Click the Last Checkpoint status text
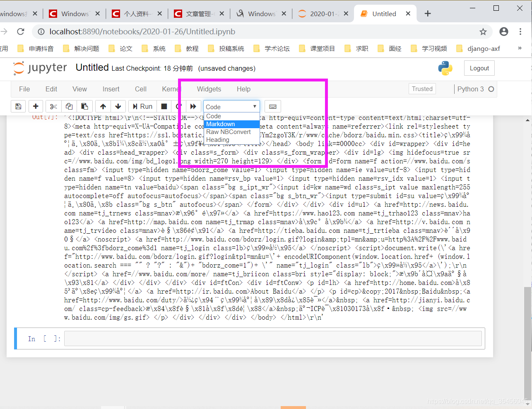The height and width of the screenshot is (409, 532). pos(152,68)
